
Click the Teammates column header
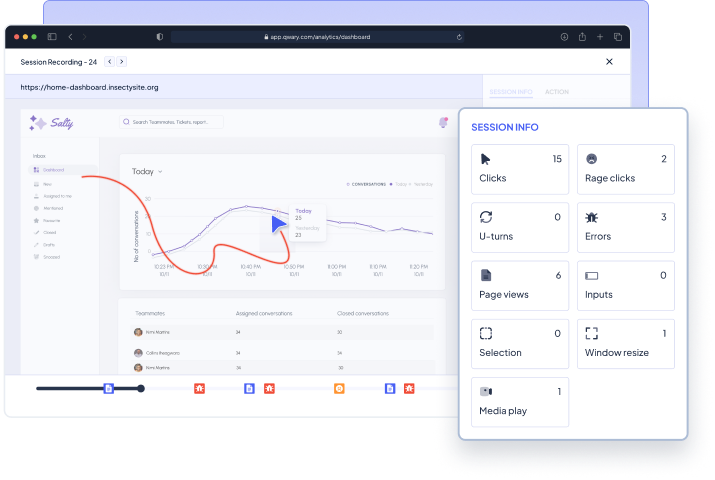pyautogui.click(x=150, y=314)
